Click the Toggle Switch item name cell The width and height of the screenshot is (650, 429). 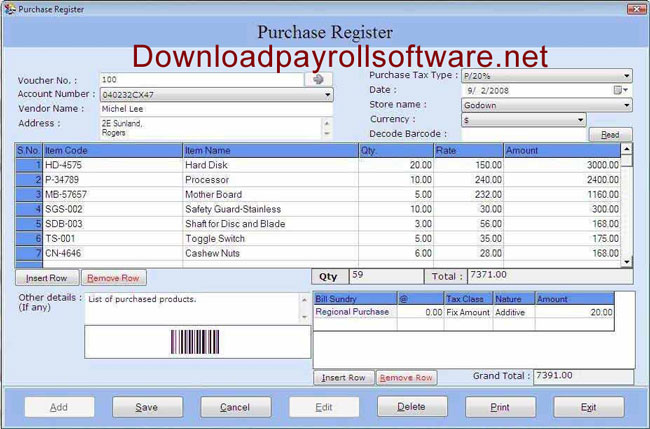[x=270, y=238]
